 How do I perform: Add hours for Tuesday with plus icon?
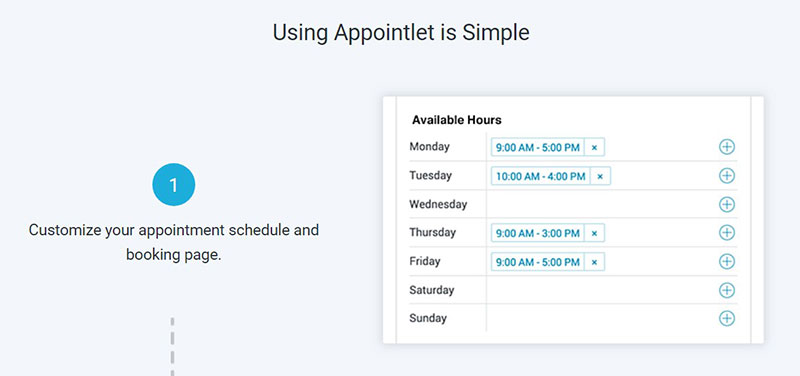(727, 176)
